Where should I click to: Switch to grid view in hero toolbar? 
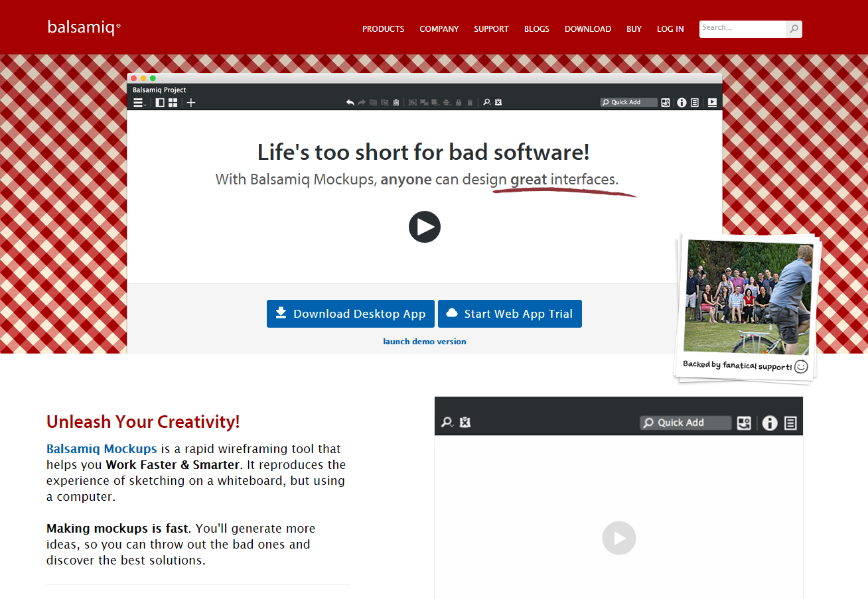173,103
